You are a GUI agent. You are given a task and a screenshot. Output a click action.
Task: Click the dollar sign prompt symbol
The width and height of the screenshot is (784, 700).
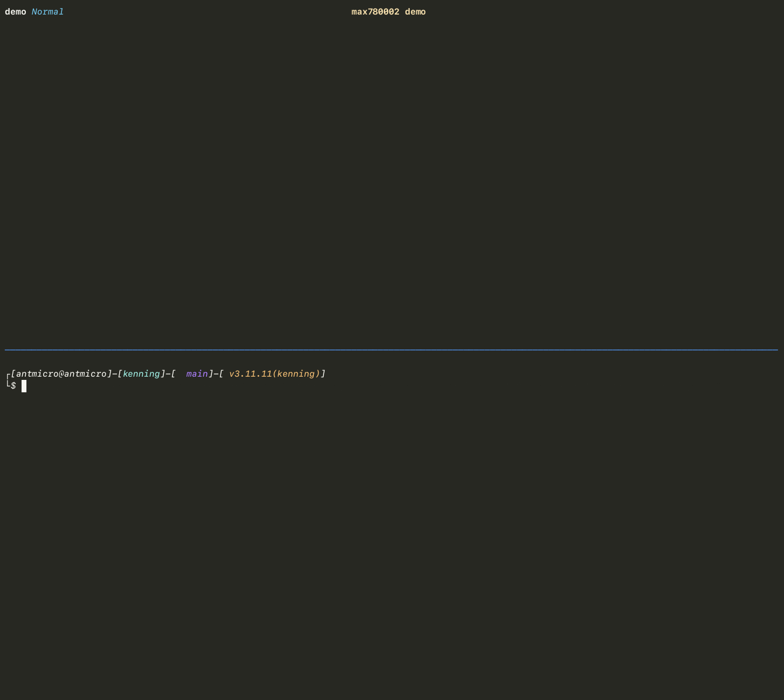pyautogui.click(x=13, y=386)
